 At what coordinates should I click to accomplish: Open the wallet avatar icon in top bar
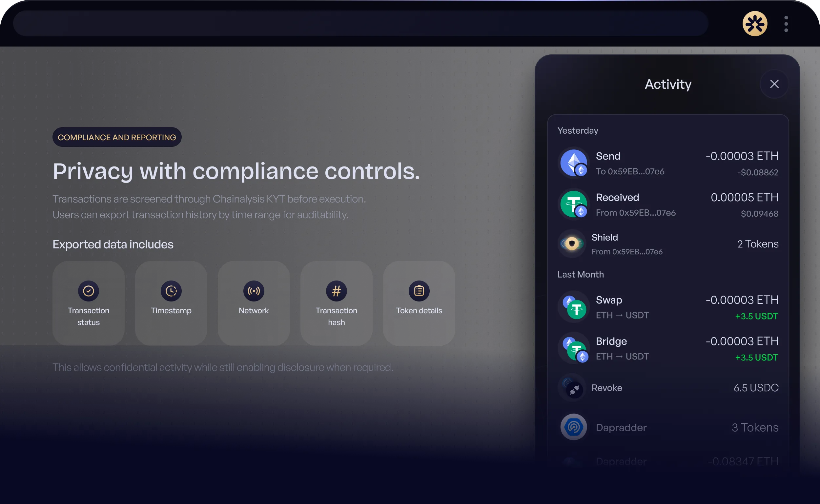pos(755,24)
